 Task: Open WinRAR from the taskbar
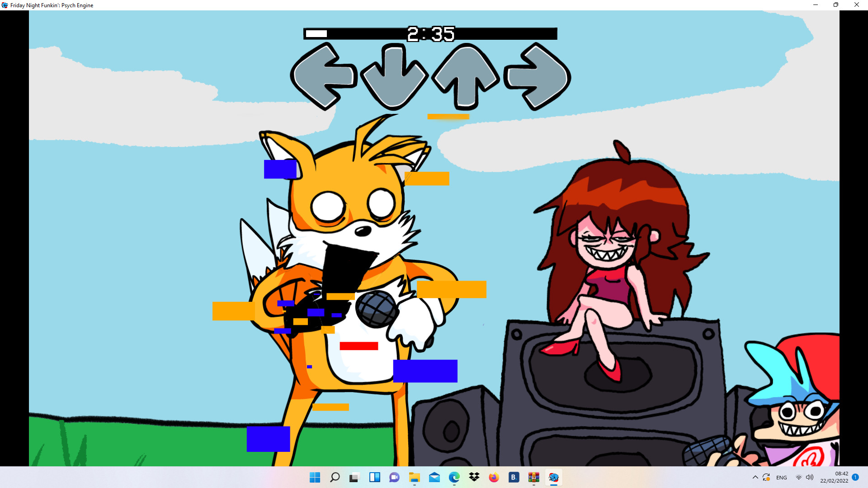[533, 477]
